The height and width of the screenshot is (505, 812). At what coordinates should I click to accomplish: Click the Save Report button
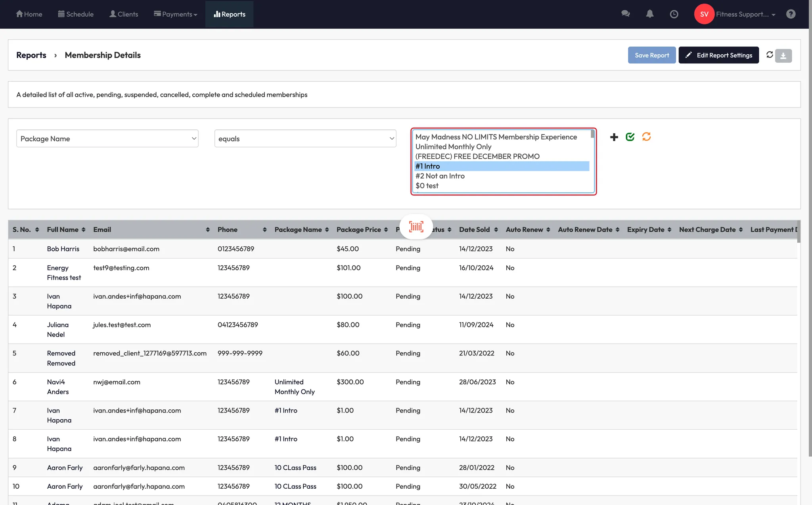[651, 55]
